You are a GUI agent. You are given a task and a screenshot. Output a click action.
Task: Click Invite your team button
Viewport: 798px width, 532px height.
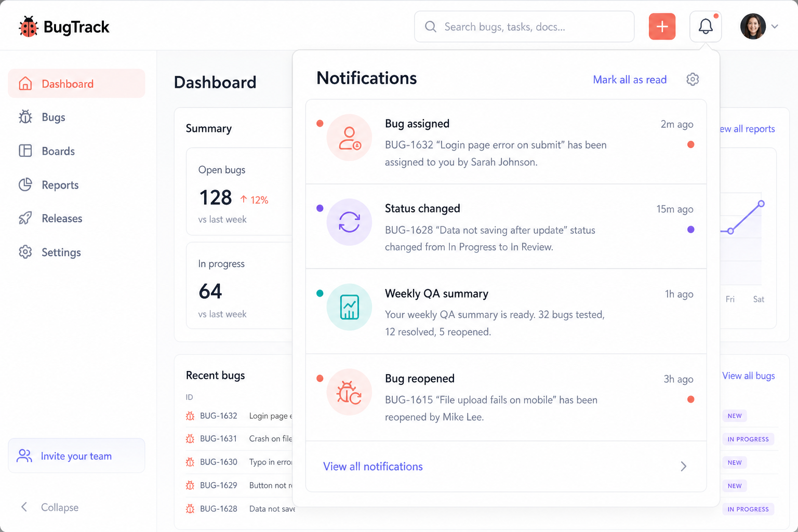pos(76,456)
